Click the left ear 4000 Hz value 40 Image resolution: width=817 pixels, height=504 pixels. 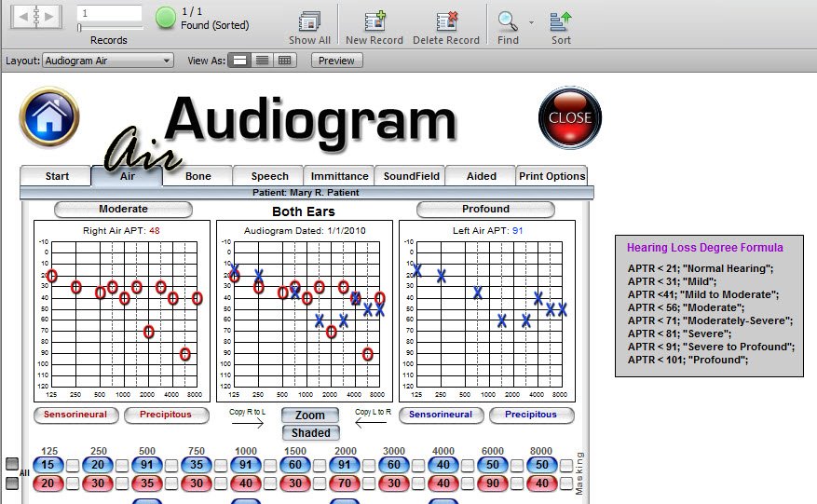coord(443,464)
